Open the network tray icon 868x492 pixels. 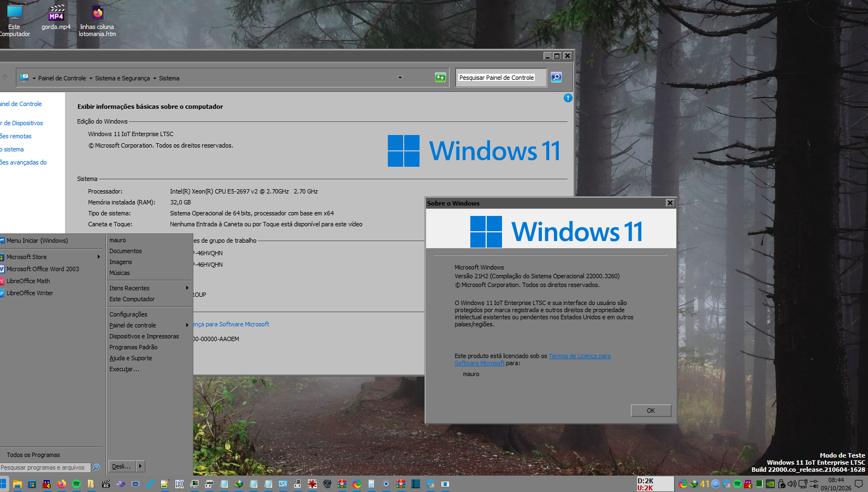pos(803,484)
